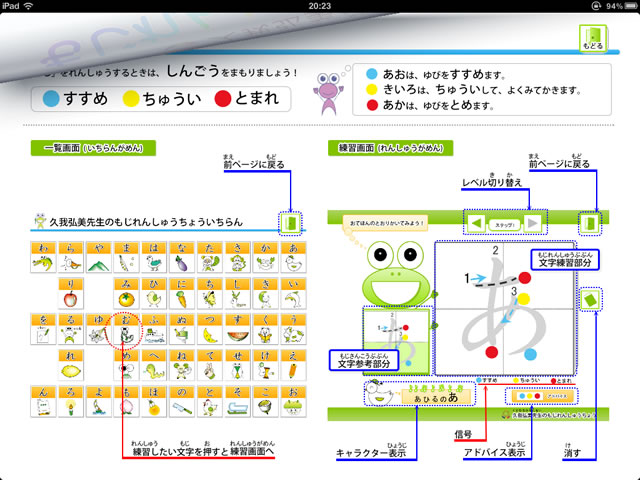Select the へ tile with snake
Screen dimensions: 640x480
coord(154,365)
